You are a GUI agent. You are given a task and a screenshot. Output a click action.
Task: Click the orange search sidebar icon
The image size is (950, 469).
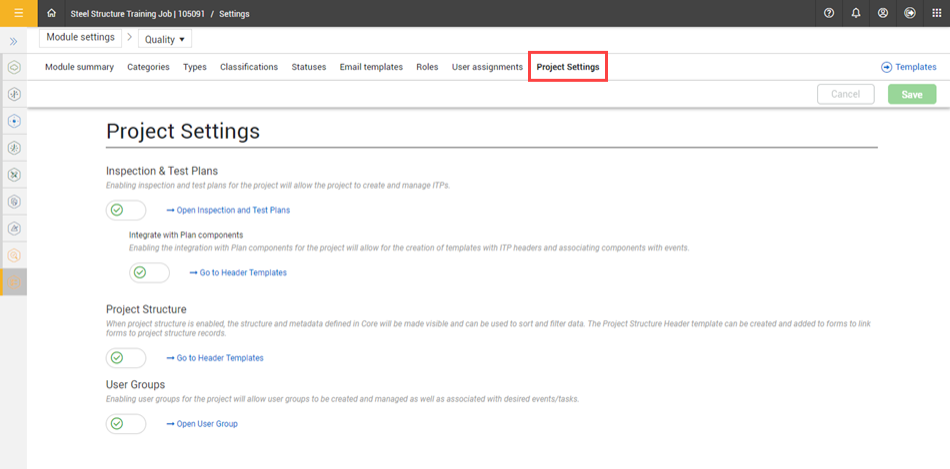[14, 255]
